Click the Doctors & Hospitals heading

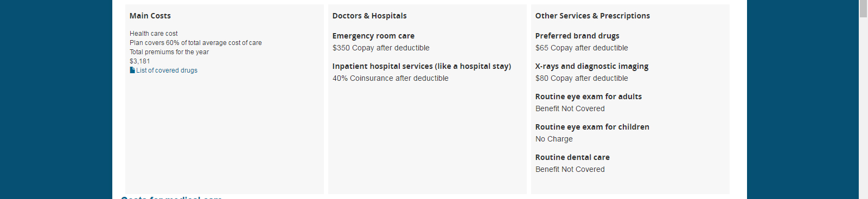(x=369, y=16)
